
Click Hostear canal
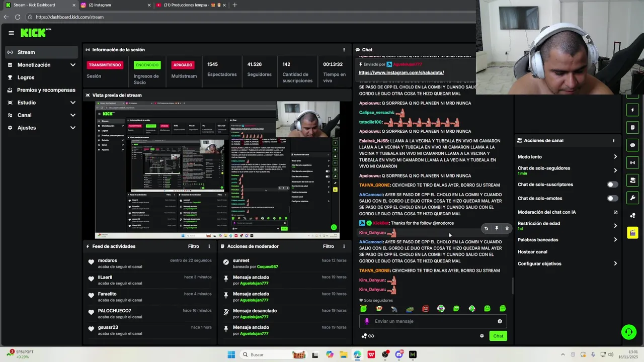[532, 252]
